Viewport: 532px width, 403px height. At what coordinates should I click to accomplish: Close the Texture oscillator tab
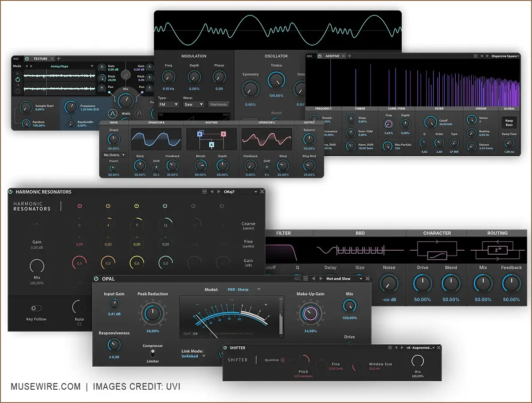point(52,58)
